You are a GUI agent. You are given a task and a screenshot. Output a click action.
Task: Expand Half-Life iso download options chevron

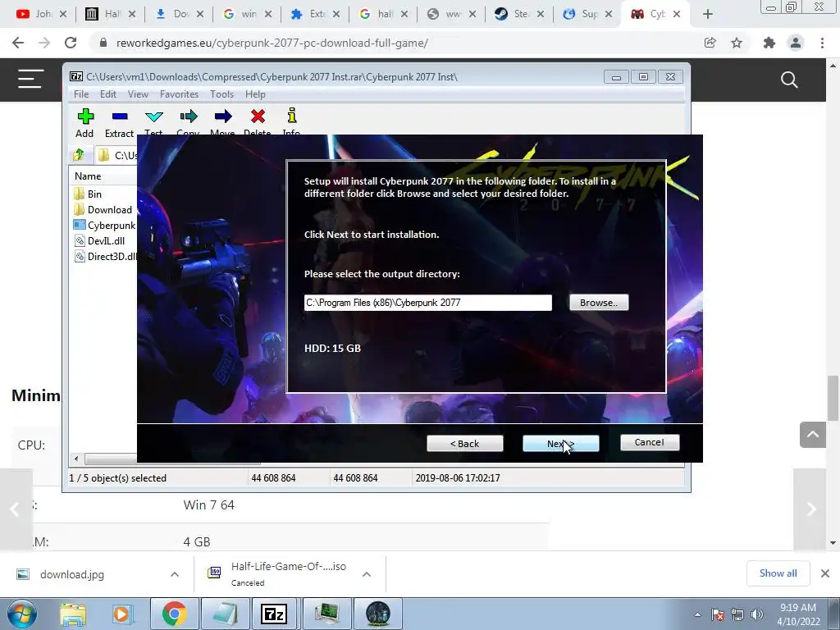tap(367, 574)
